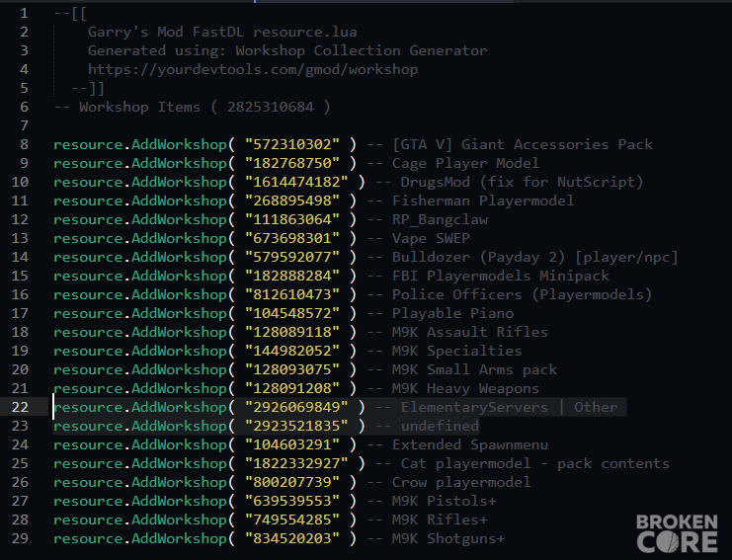Click the comment "FBI Playermodels Minipack"

click(501, 276)
